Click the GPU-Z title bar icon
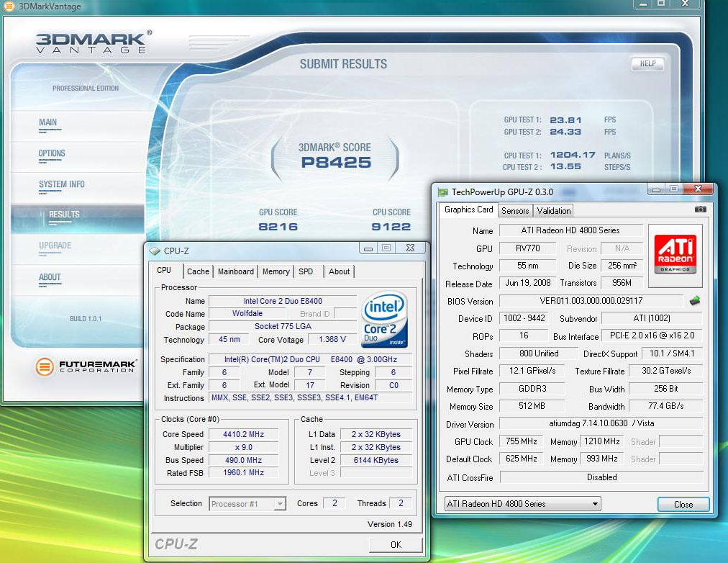The width and height of the screenshot is (728, 563). 443,192
